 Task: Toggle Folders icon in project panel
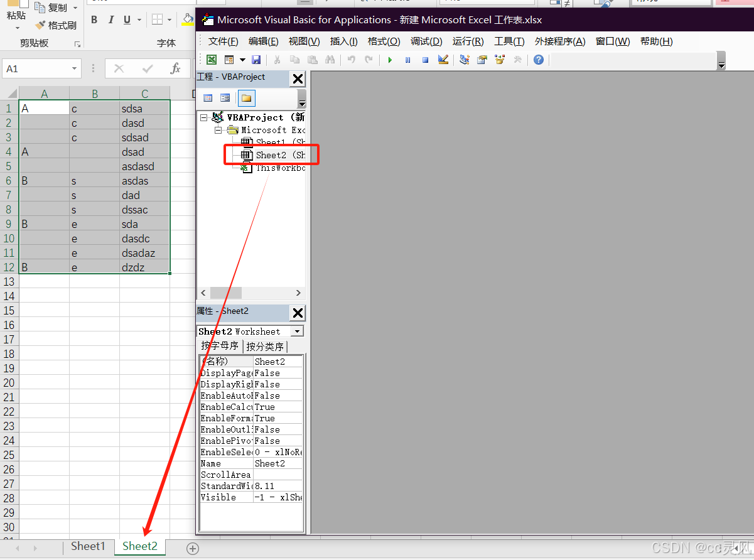point(246,98)
